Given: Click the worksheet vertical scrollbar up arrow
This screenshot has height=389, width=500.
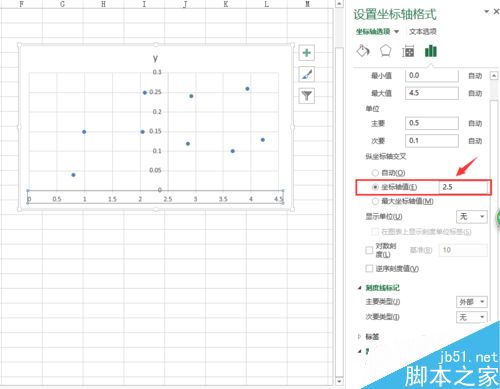Looking at the screenshot, I should point(339,4).
